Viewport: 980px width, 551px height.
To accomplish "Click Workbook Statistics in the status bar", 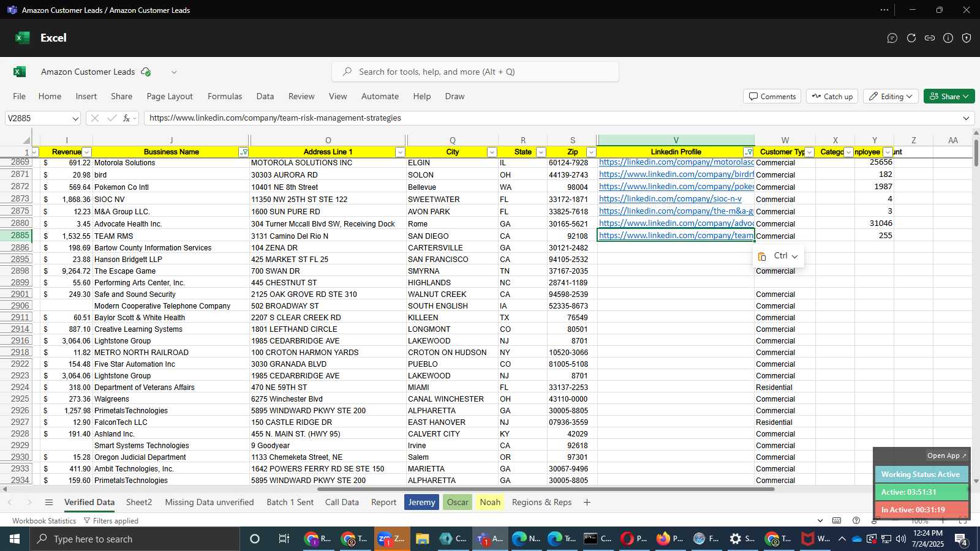I will pyautogui.click(x=44, y=521).
